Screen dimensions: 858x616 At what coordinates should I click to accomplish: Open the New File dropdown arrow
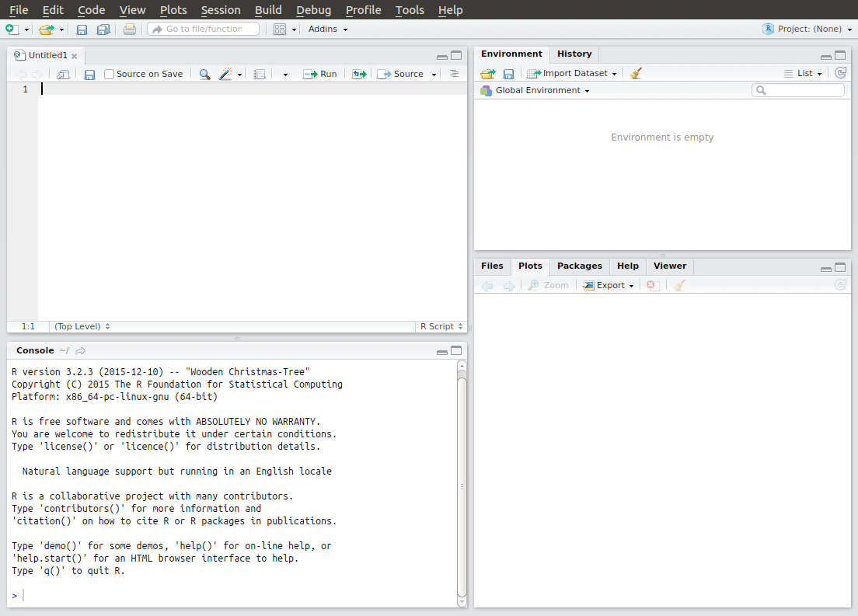[26, 30]
